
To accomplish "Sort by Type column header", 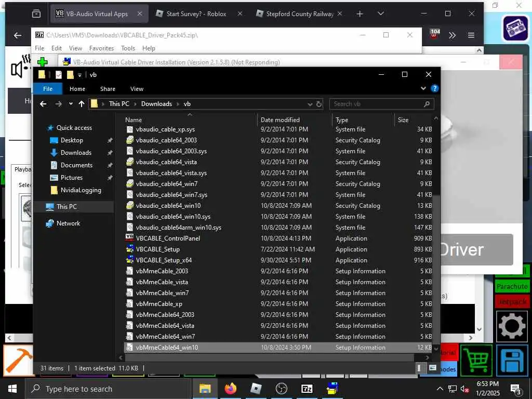I will (x=342, y=120).
